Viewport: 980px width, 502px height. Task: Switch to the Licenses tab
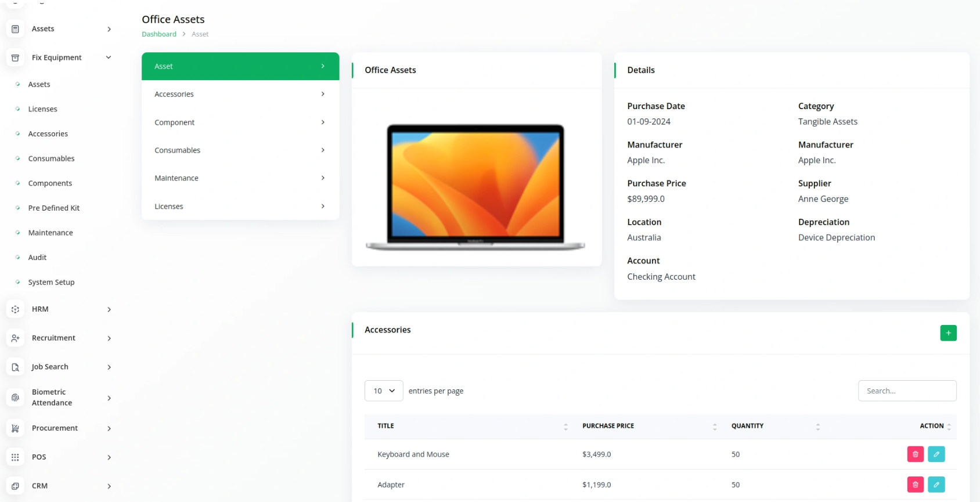pos(240,207)
